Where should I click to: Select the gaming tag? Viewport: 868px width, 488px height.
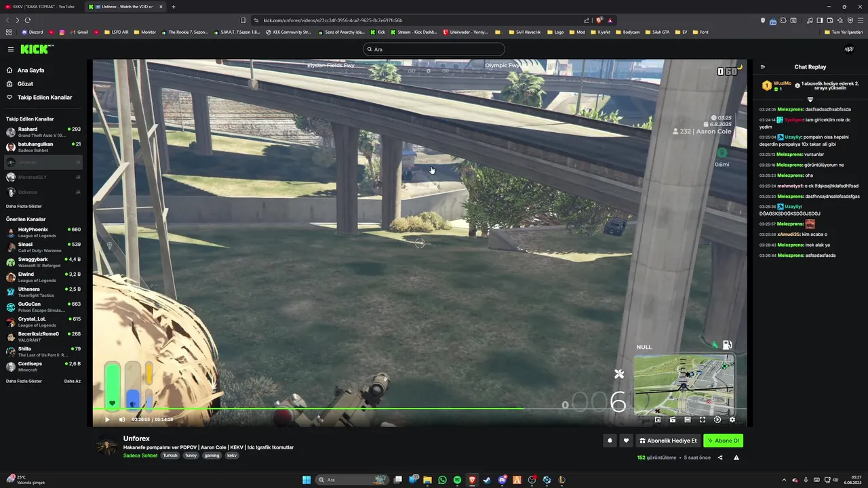[212, 455]
